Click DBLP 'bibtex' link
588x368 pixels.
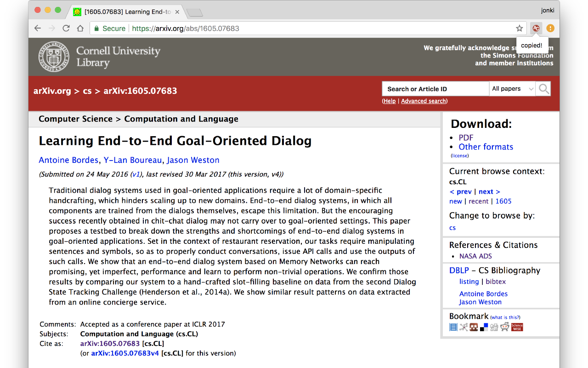point(496,282)
